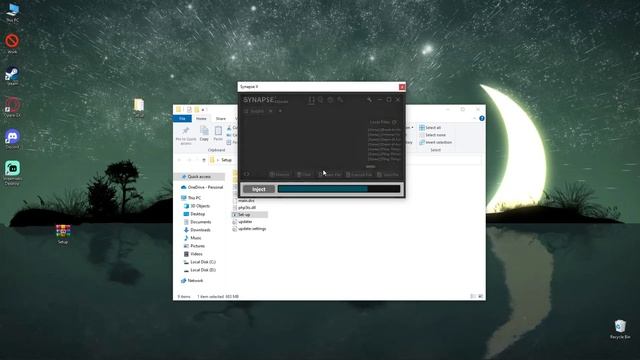This screenshot has height=360, width=640.
Task: Click the Paste ribbon icon in Explorer
Action: click(x=218, y=134)
